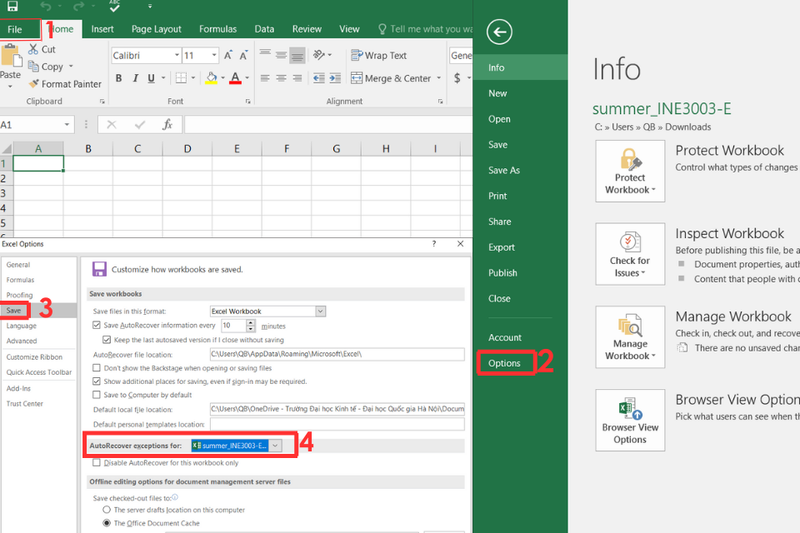The width and height of the screenshot is (800, 533).
Task: Click the AutoRecover minutes spinner
Action: 251,325
